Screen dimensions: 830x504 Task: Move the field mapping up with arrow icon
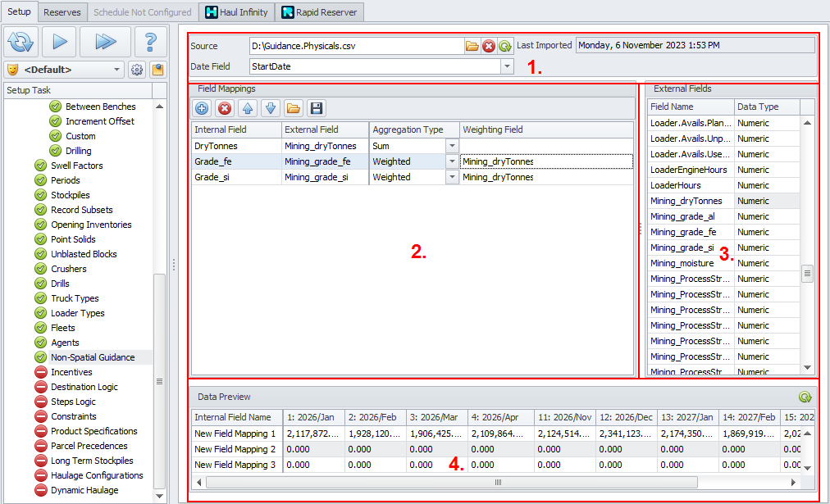pyautogui.click(x=248, y=108)
